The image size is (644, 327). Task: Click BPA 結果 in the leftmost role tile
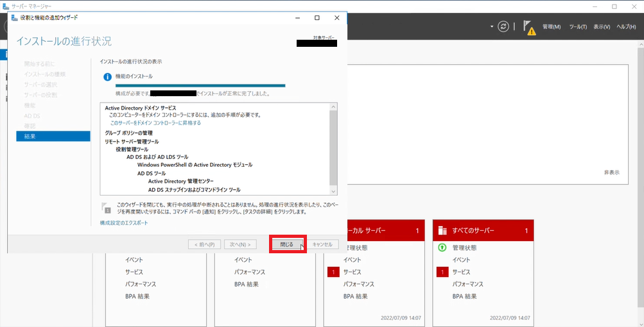137,296
